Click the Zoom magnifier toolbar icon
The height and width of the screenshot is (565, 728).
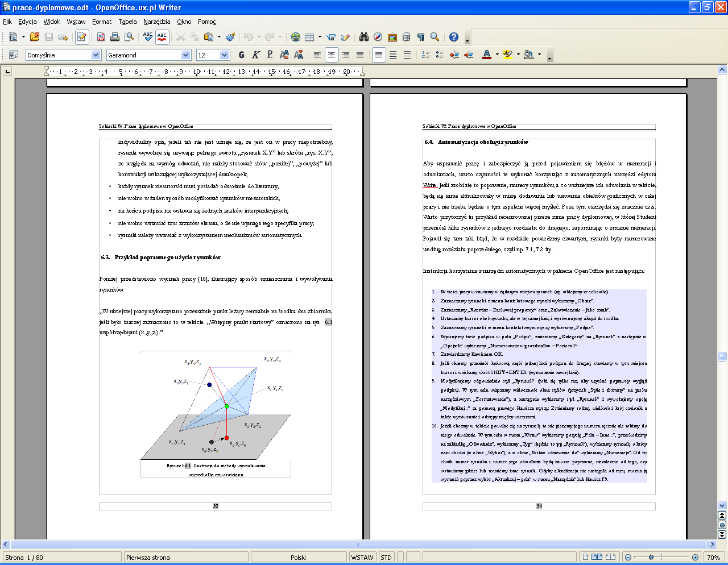(x=435, y=37)
